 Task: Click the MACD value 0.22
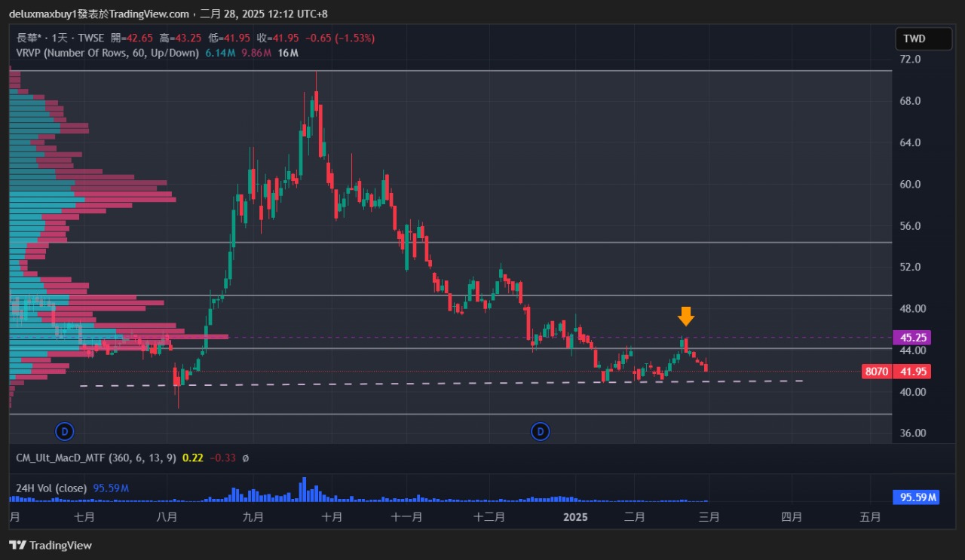point(192,457)
